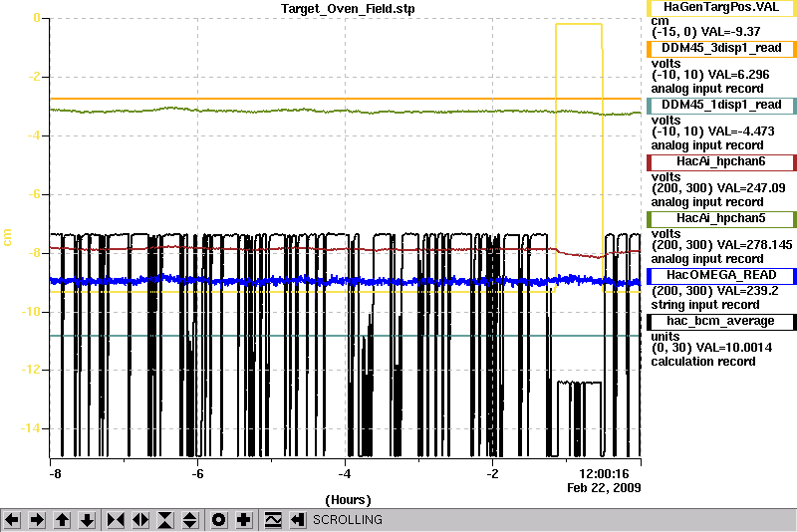The image size is (797, 532).
Task: Click the wave curve graph icon
Action: (x=273, y=520)
